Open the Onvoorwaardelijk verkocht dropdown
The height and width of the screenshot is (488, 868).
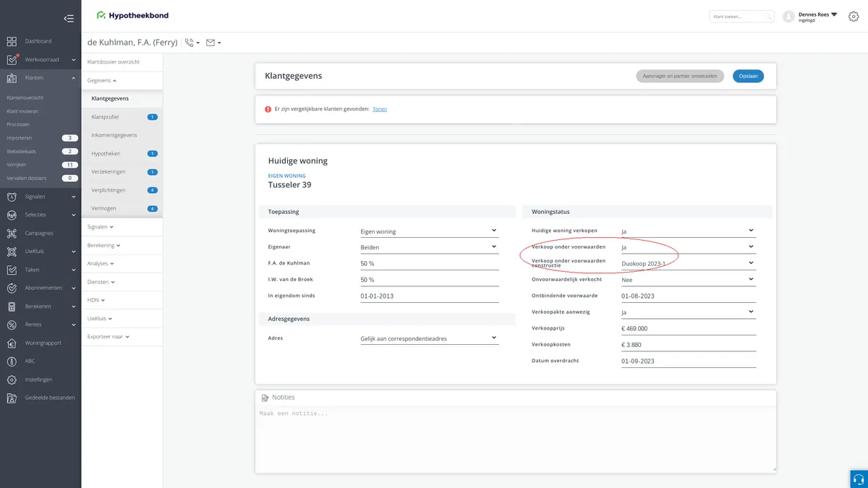tap(688, 280)
